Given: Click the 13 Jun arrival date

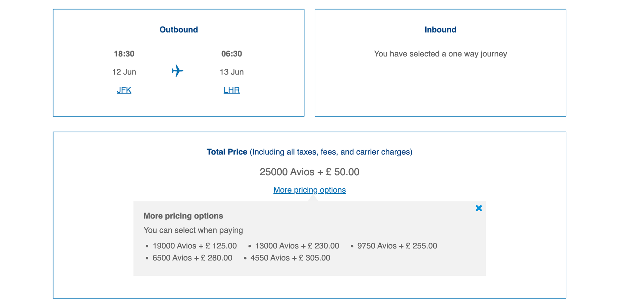Looking at the screenshot, I should [232, 72].
